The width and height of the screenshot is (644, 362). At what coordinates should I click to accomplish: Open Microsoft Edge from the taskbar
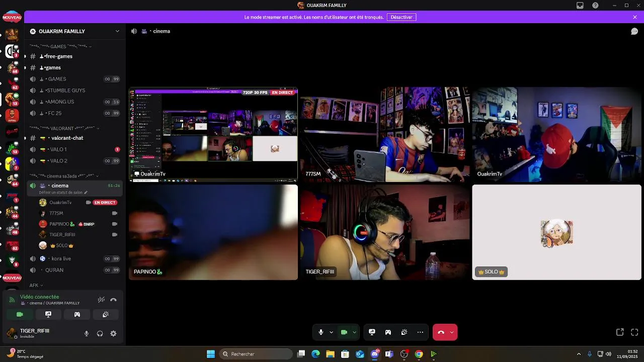pyautogui.click(x=315, y=354)
